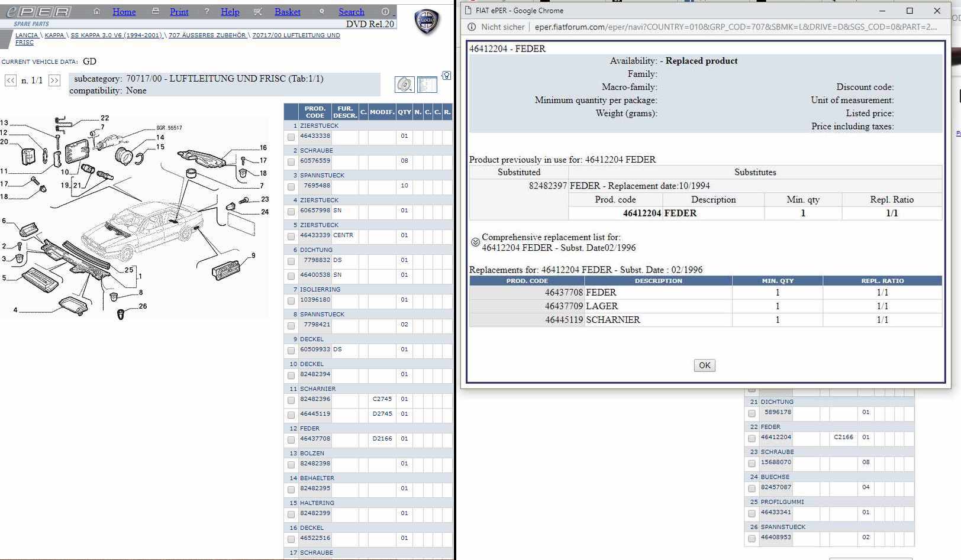This screenshot has height=560, width=961.
Task: Click the basket cart icon
Action: click(257, 11)
